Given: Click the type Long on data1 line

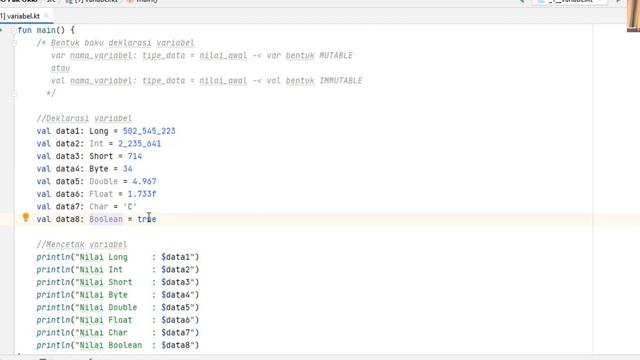Looking at the screenshot, I should (99, 131).
